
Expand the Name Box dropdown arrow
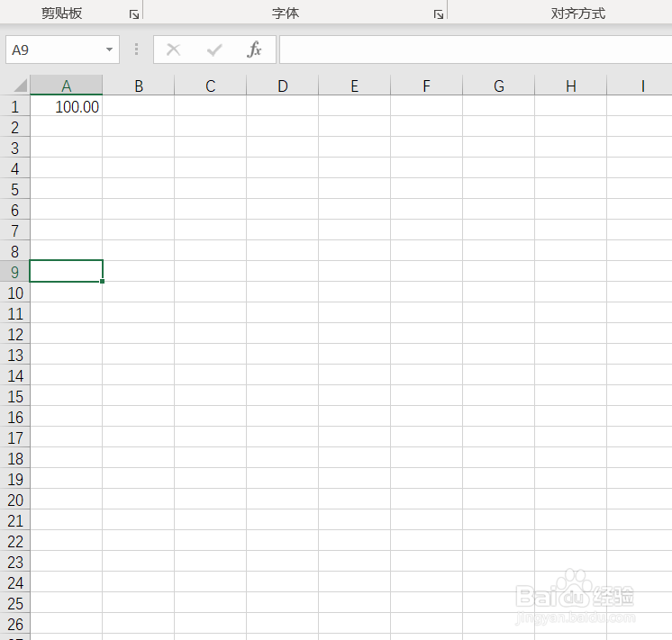109,50
